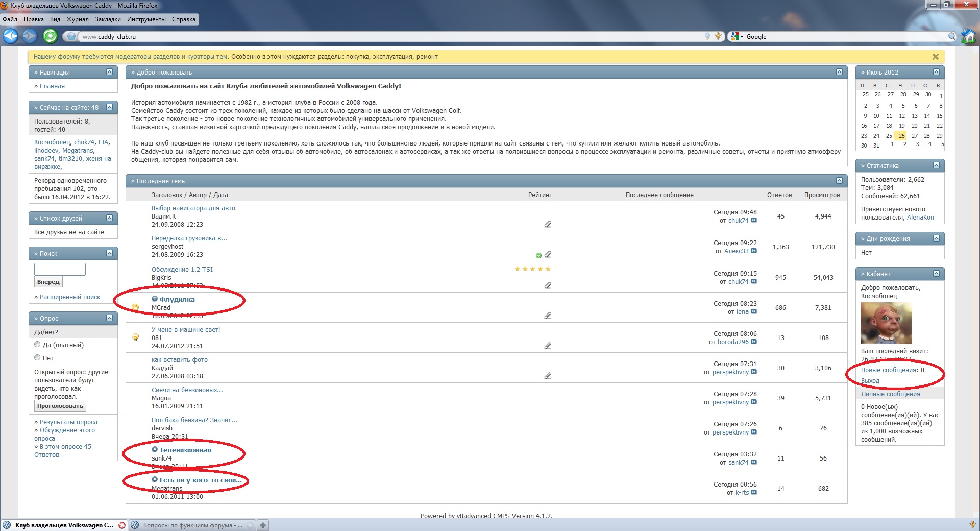Click the 'Вперёд' search button

tap(48, 282)
